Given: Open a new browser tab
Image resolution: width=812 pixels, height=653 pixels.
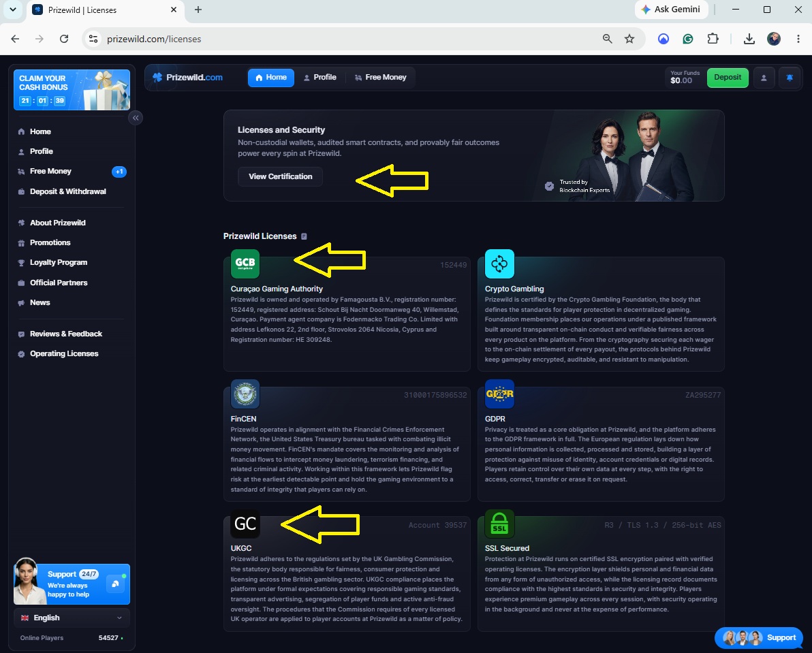Looking at the screenshot, I should tap(198, 10).
